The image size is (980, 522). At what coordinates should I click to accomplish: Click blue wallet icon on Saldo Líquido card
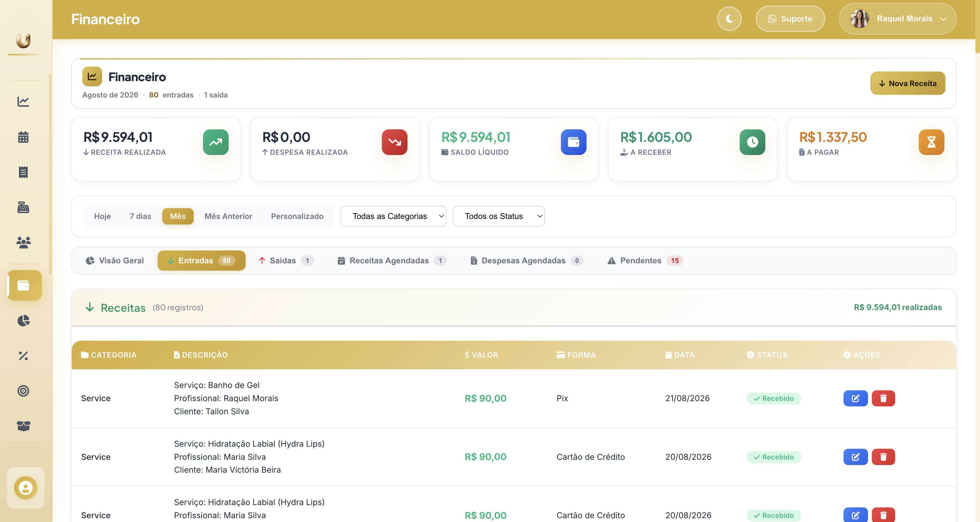[x=573, y=142]
